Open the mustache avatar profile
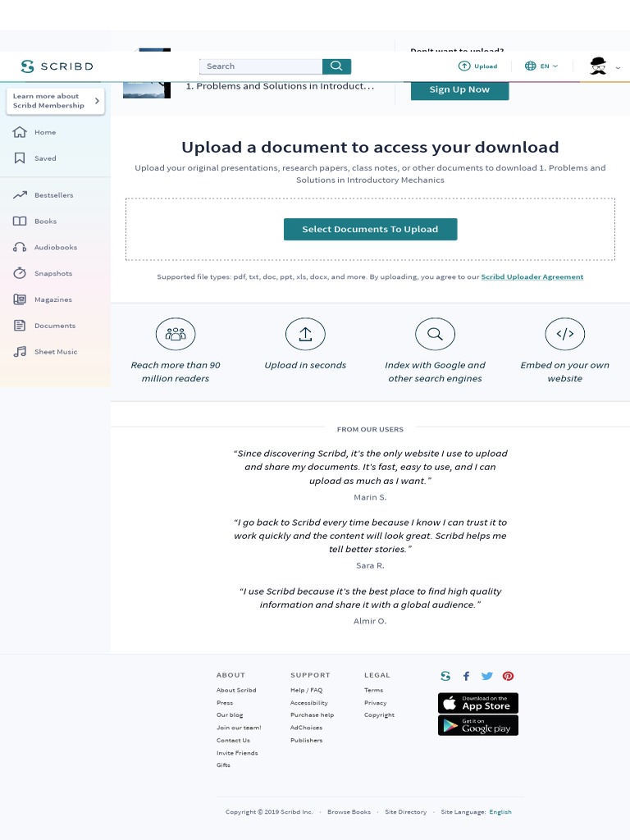 click(x=598, y=66)
